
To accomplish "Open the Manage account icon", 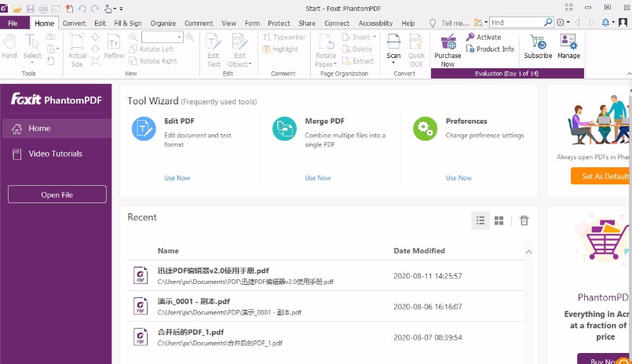I will 568,42.
